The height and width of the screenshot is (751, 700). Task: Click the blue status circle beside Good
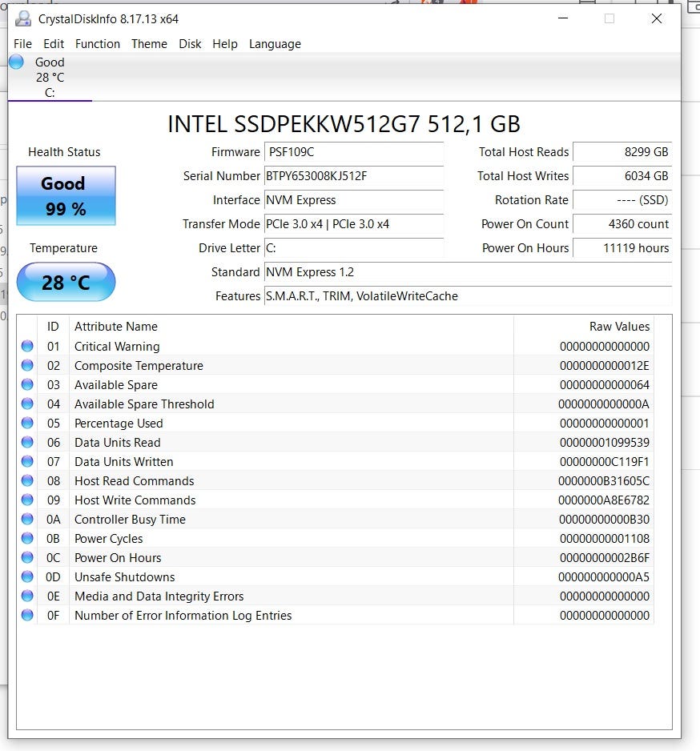pos(16,62)
